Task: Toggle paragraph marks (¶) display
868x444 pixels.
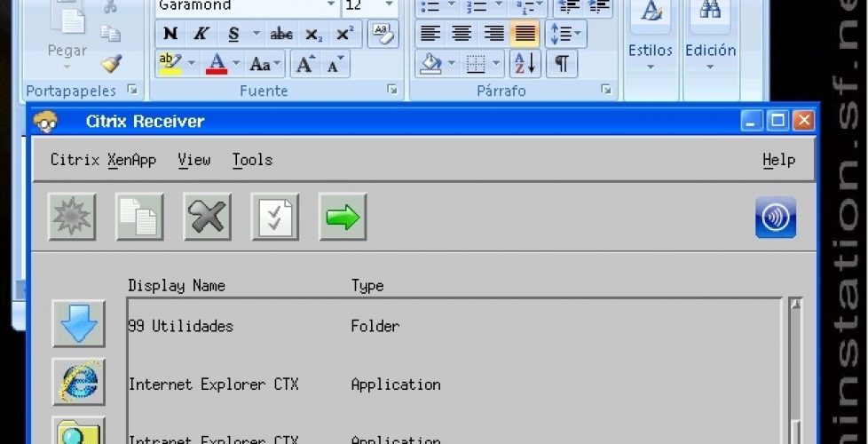Action: 562,64
